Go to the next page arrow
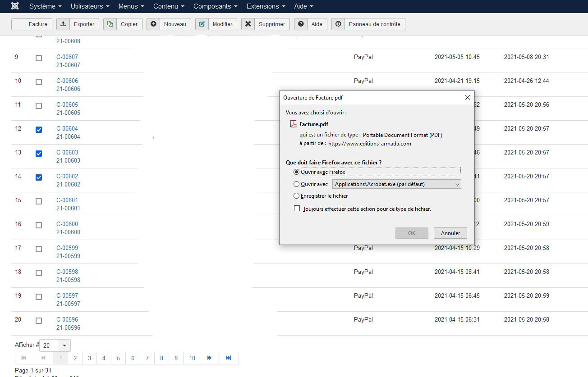This screenshot has width=588, height=377. tap(210, 358)
